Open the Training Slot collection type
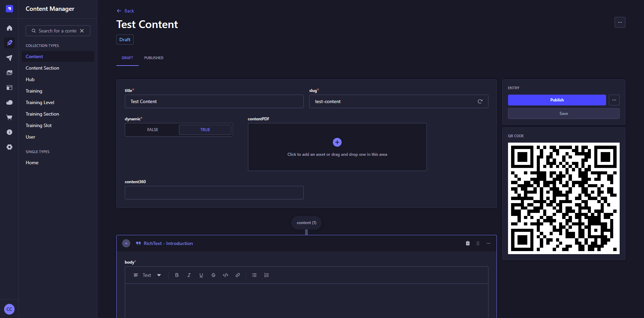This screenshot has height=318, width=644. tap(58, 125)
